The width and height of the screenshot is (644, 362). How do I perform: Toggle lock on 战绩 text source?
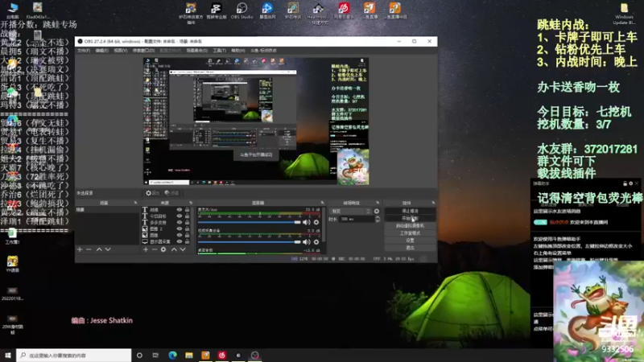click(188, 210)
